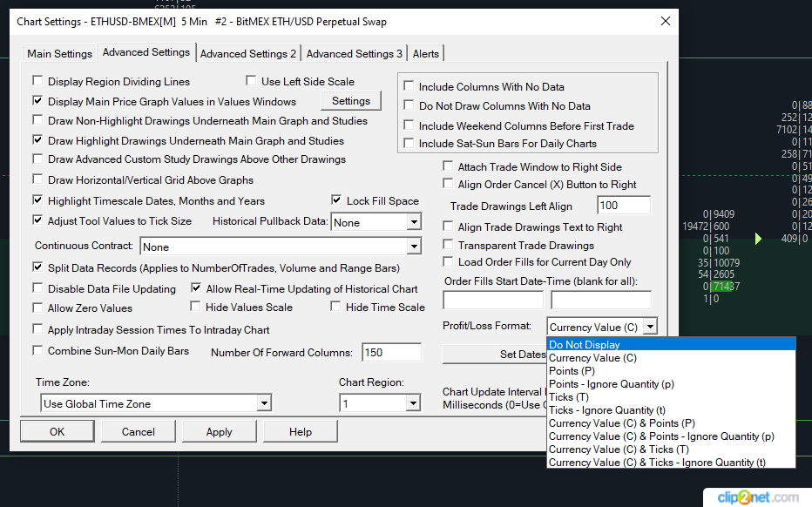Viewport: 812px width, 507px height.
Task: Enable Transparent Trade Drawings checkbox
Action: click(448, 245)
